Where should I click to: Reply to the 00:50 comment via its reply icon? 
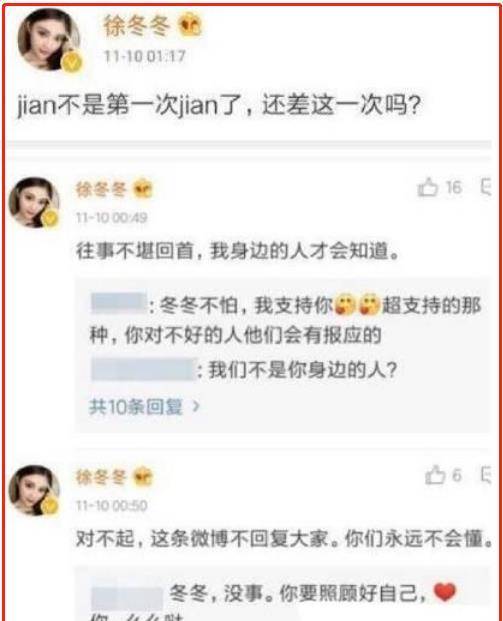pyautogui.click(x=486, y=474)
